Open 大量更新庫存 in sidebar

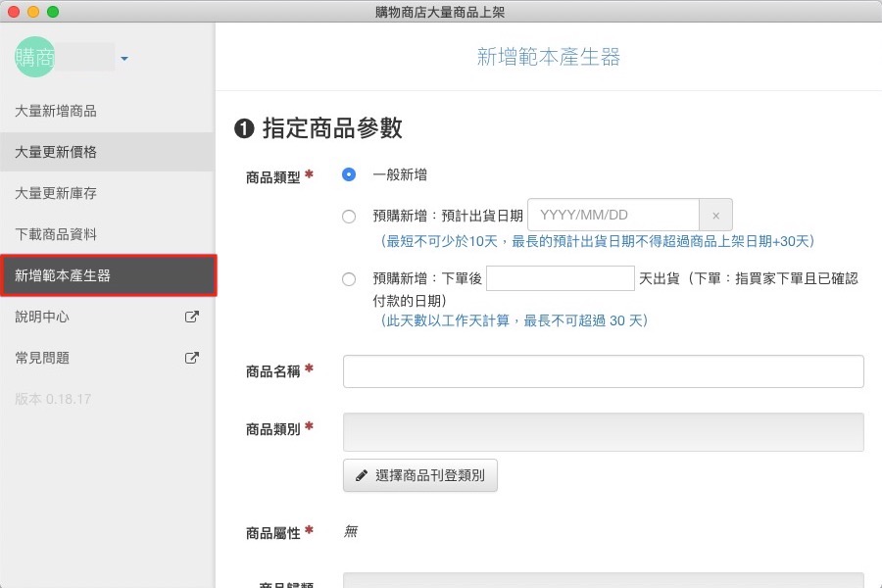(x=56, y=193)
